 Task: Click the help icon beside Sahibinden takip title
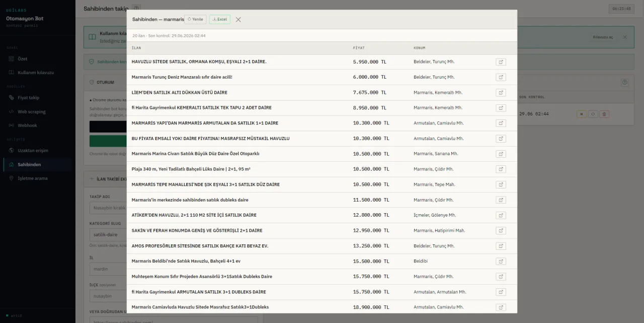pos(136,8)
